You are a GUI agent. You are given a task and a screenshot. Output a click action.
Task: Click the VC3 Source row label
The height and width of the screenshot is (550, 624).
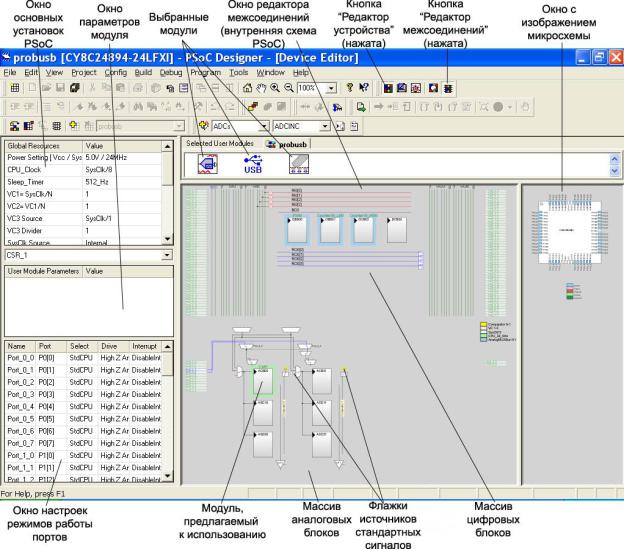pos(25,218)
